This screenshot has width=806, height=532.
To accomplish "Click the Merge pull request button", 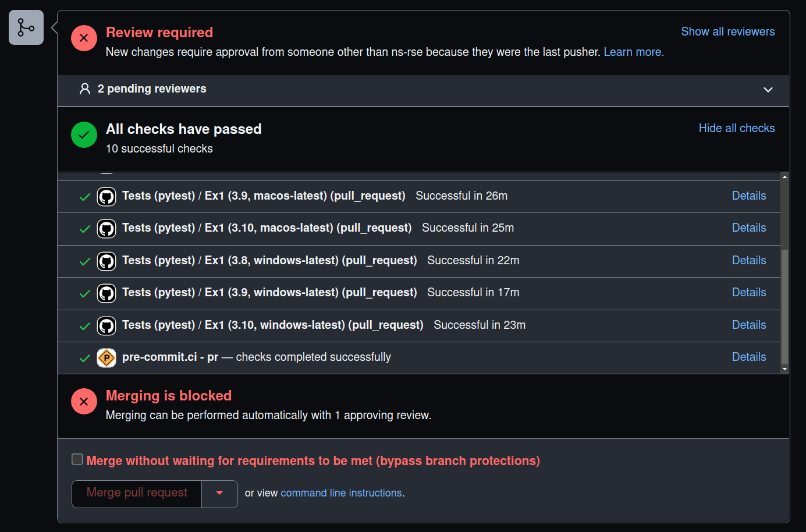I will click(x=137, y=494).
